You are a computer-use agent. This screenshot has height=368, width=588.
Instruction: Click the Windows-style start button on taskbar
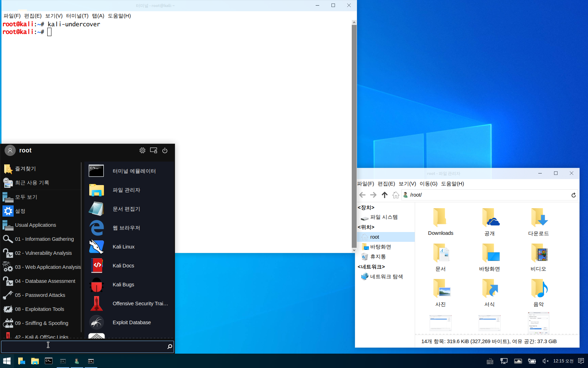[7, 361]
